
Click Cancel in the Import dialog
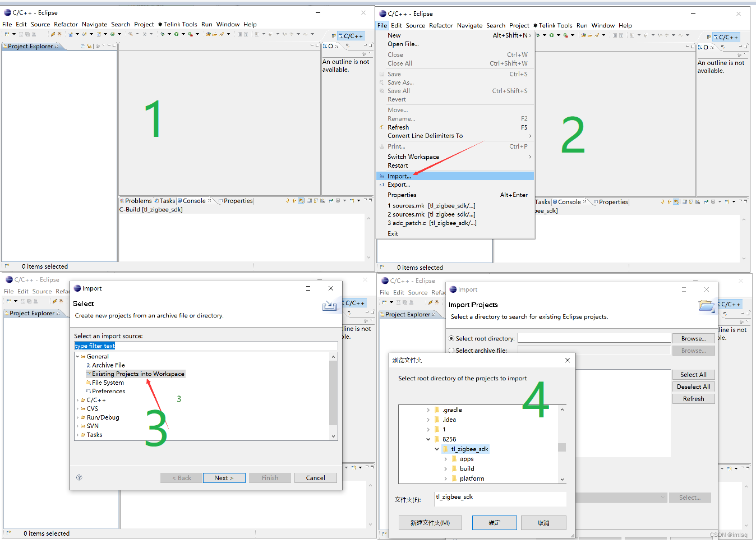click(x=315, y=478)
